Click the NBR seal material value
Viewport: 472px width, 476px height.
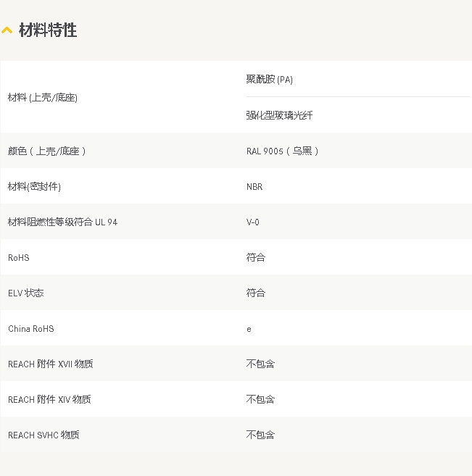[x=254, y=187]
